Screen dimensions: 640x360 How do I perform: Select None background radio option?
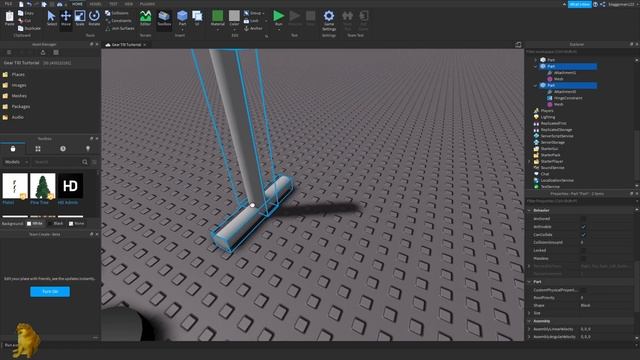[x=71, y=224]
